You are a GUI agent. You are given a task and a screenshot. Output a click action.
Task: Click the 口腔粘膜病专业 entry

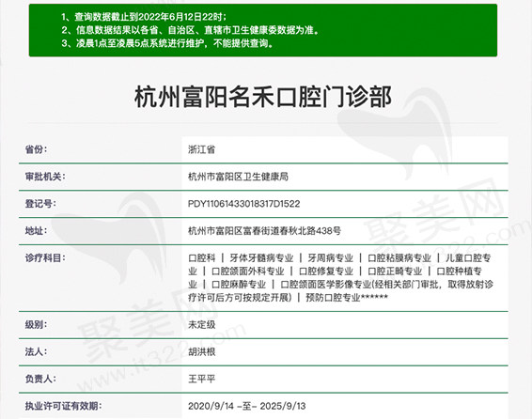tap(399, 258)
